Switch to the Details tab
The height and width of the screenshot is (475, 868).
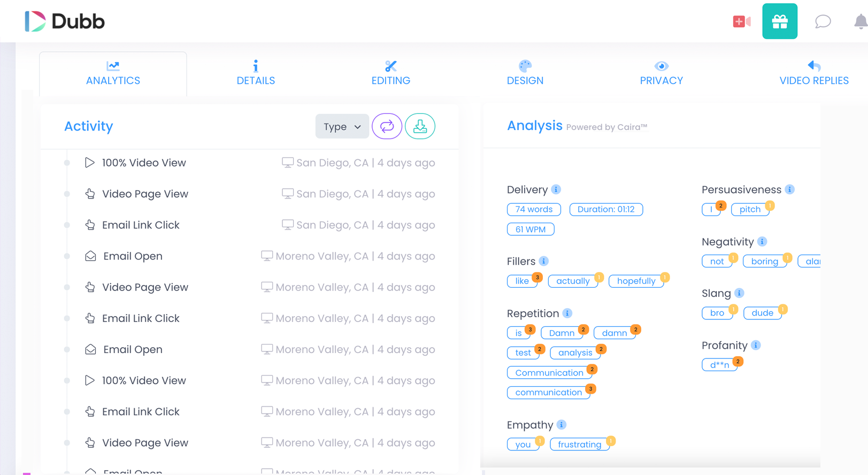[256, 73]
